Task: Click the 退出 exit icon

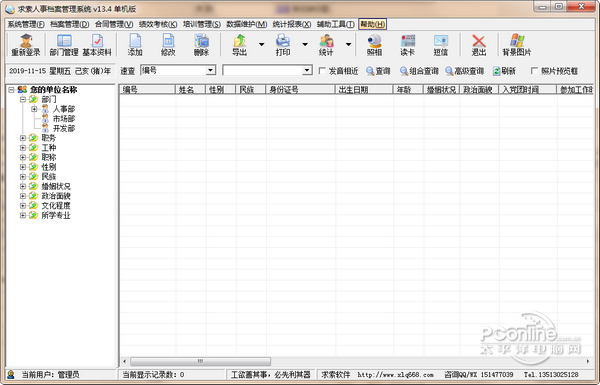Action: point(479,45)
